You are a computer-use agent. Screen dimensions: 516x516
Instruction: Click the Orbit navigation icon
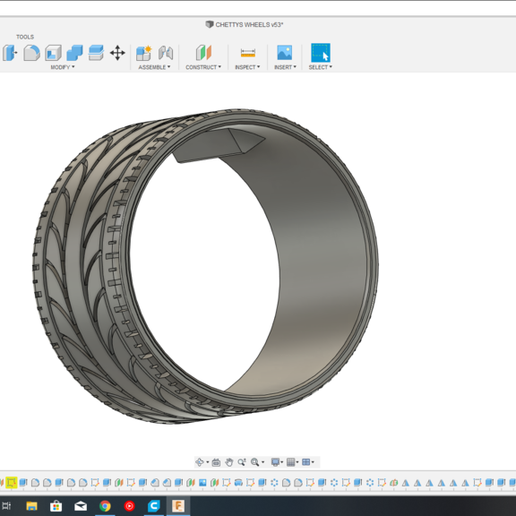[199, 462]
